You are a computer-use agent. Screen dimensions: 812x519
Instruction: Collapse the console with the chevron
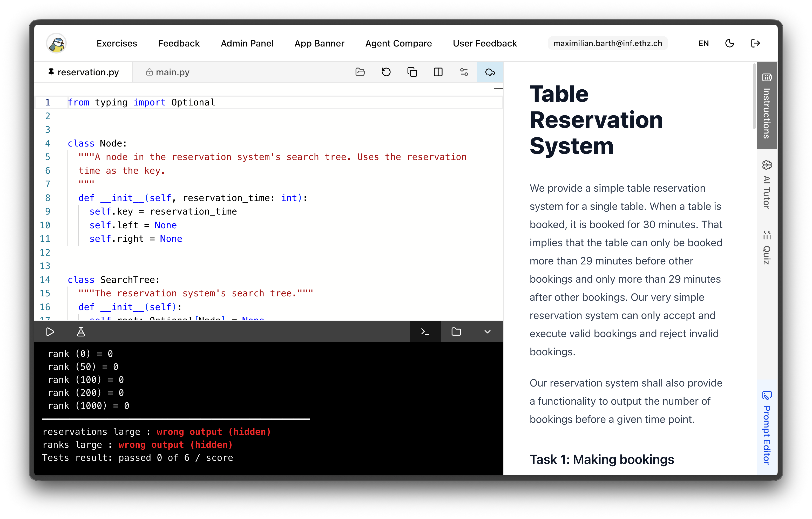(x=487, y=332)
